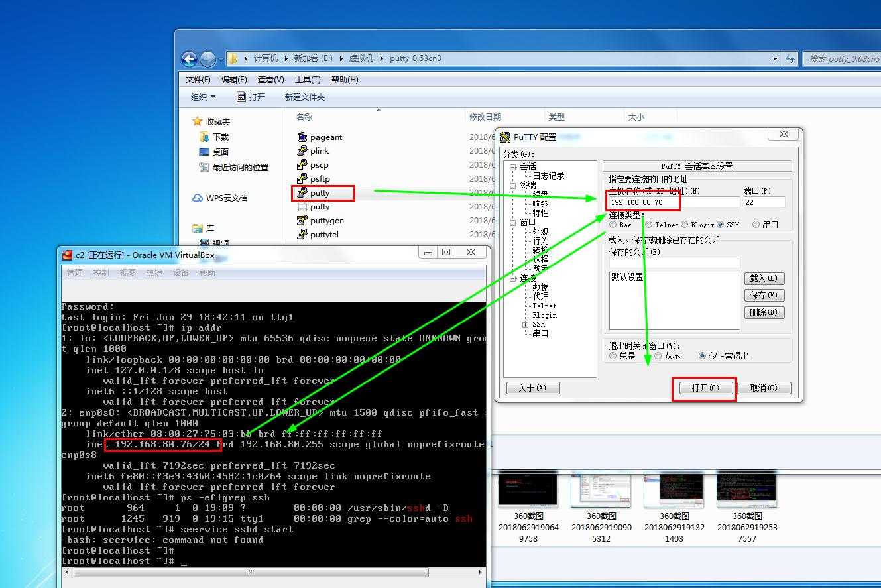The width and height of the screenshot is (881, 588).
Task: Click the Explorer search box
Action: 841,58
